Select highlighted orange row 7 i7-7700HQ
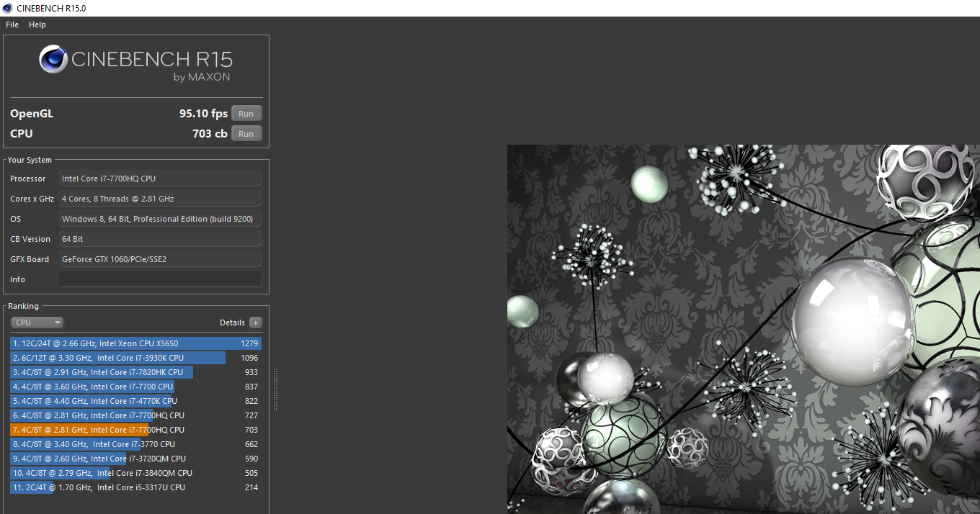 pos(135,430)
